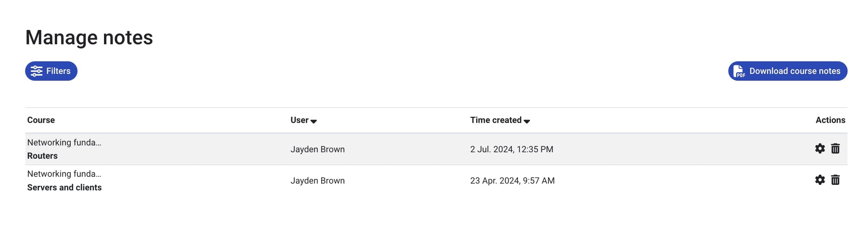The height and width of the screenshot is (235, 868).
Task: Select Jayden Brown in the Routers row
Action: click(317, 149)
